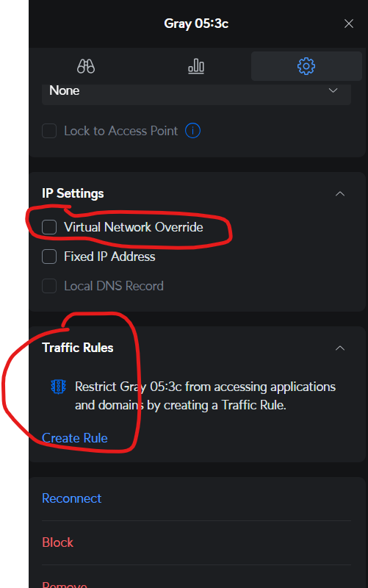This screenshot has width=368, height=588.
Task: Click Reconnect for this client
Action: pyautogui.click(x=71, y=498)
